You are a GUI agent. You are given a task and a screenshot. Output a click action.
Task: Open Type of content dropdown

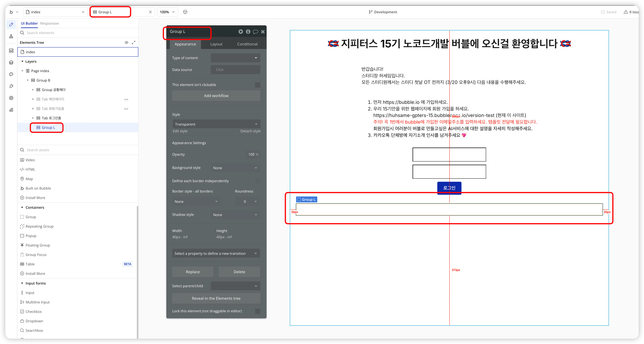pos(235,58)
